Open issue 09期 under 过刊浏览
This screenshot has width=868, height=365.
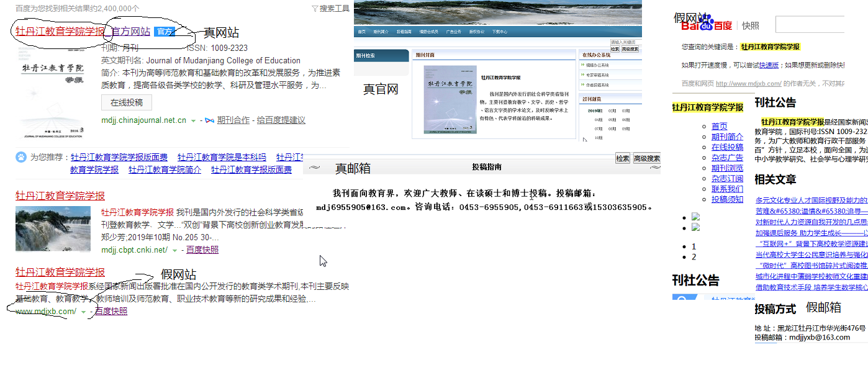pos(626,129)
